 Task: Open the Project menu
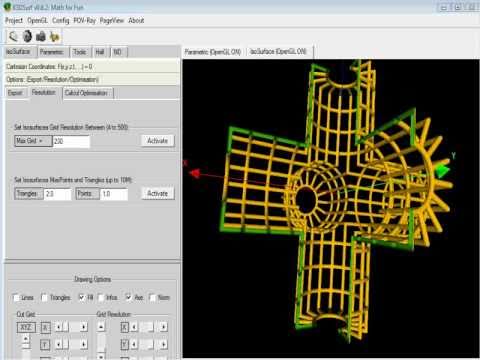pyautogui.click(x=14, y=21)
